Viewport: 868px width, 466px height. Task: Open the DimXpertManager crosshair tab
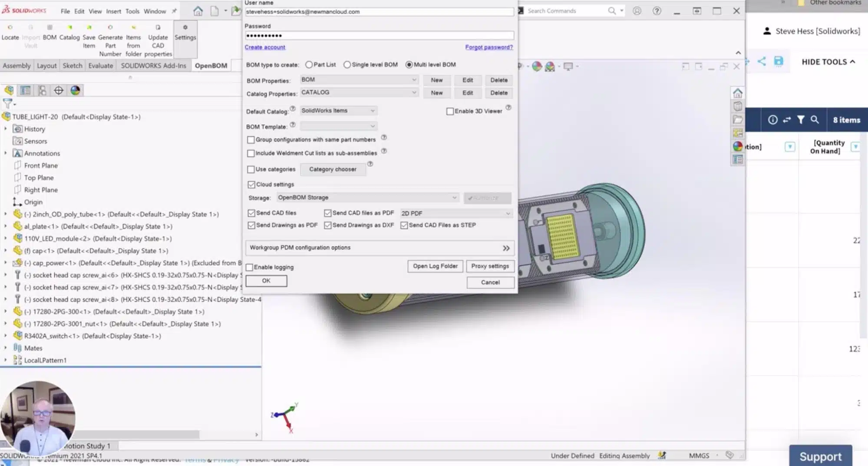click(59, 90)
